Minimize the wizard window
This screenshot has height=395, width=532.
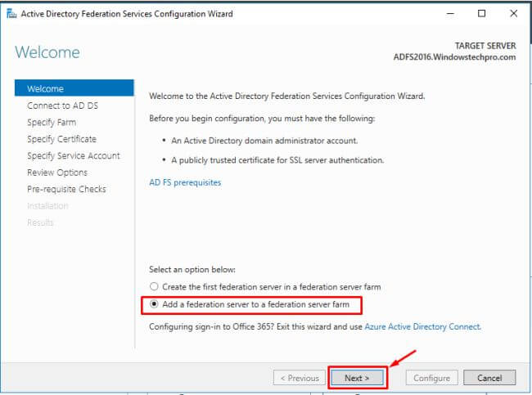tap(450, 14)
